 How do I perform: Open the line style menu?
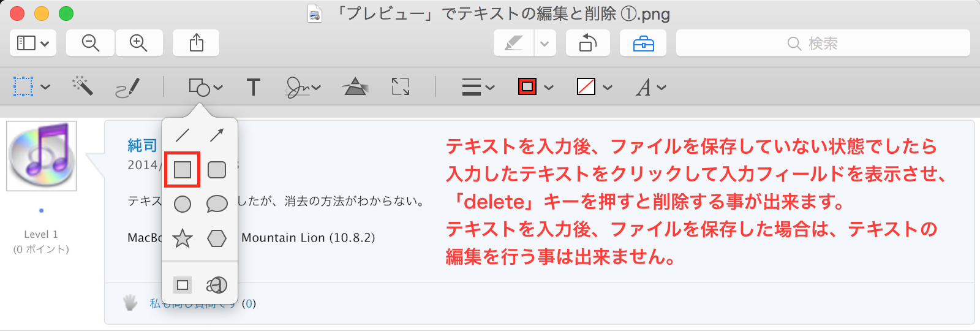click(x=478, y=87)
